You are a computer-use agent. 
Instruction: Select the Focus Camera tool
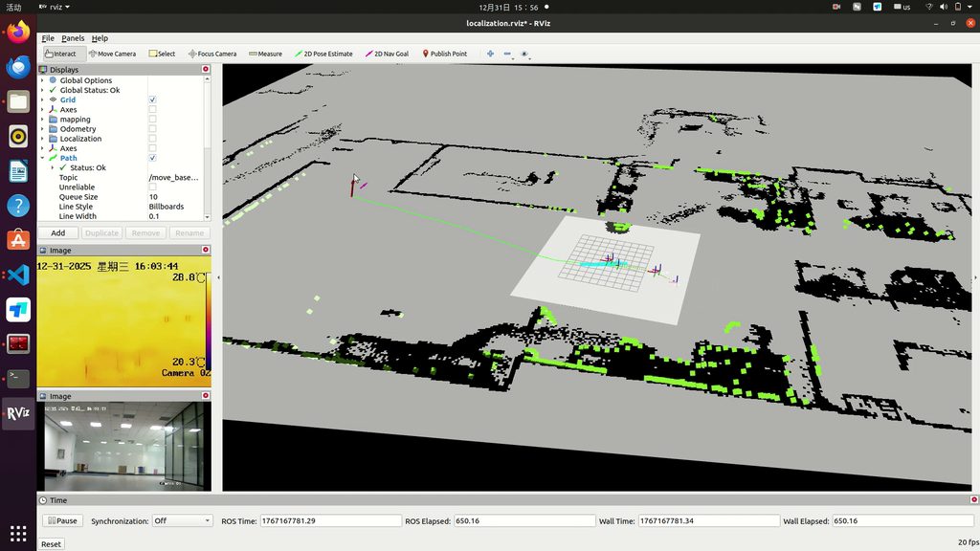point(212,54)
